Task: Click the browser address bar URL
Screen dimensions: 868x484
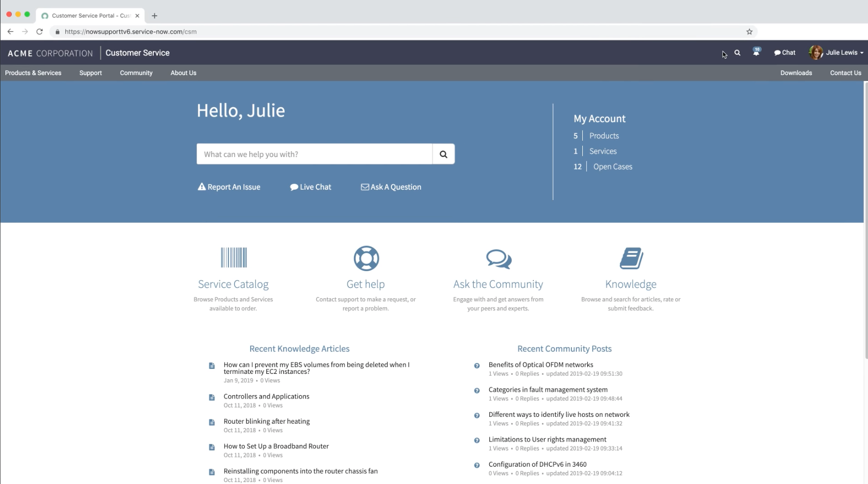Action: pyautogui.click(x=130, y=32)
